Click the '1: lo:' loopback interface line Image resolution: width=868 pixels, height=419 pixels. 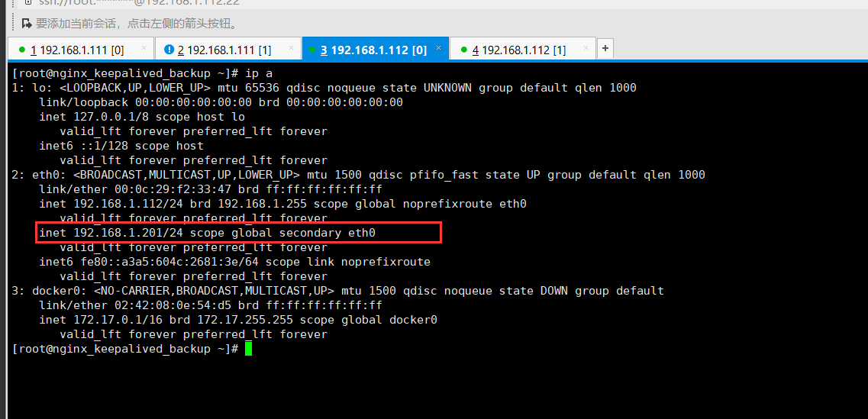324,88
